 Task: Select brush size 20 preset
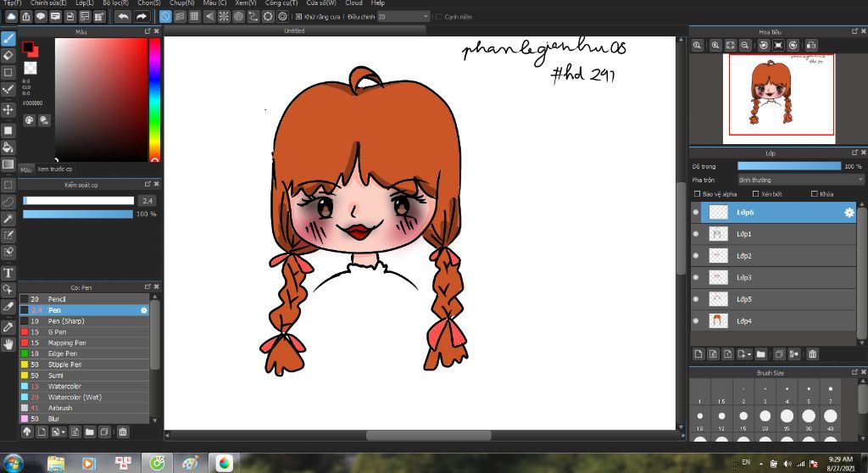[x=765, y=420]
